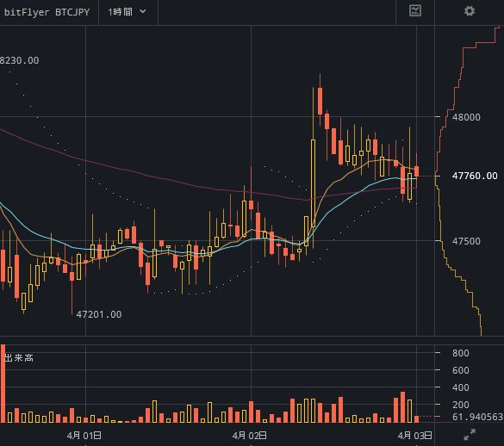The width and height of the screenshot is (504, 446).
Task: Click the 48000 price axis label
Action: click(x=466, y=117)
